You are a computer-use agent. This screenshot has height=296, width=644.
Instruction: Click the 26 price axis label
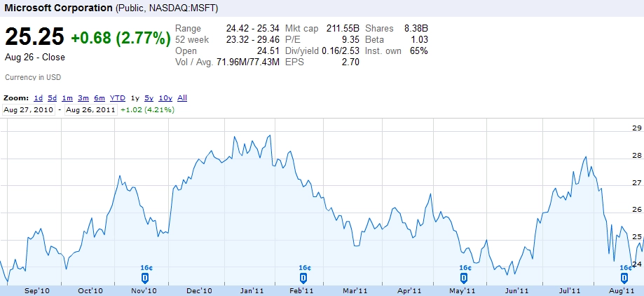(x=637, y=210)
